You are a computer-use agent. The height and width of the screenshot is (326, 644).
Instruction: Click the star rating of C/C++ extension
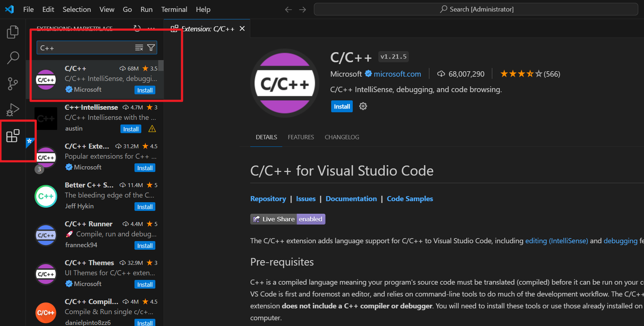click(x=521, y=74)
